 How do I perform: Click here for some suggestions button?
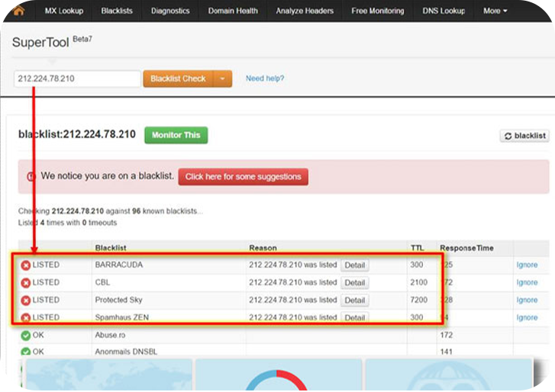coord(244,177)
